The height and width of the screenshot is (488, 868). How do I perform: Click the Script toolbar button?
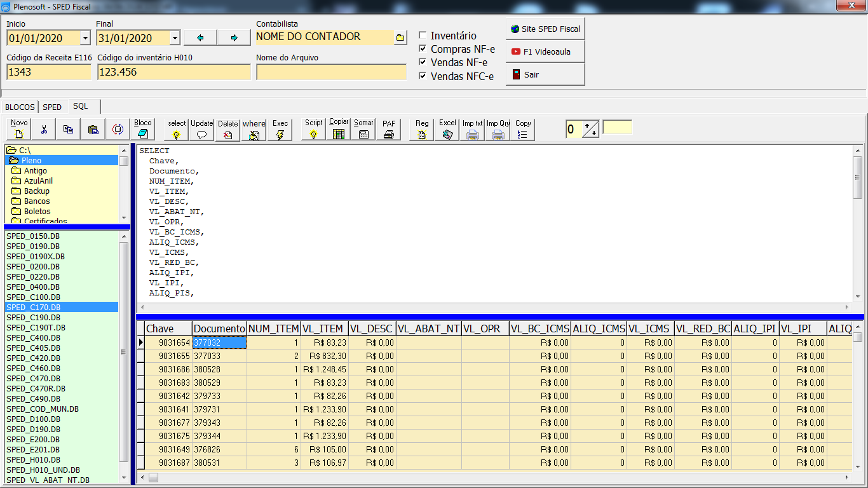(x=313, y=129)
